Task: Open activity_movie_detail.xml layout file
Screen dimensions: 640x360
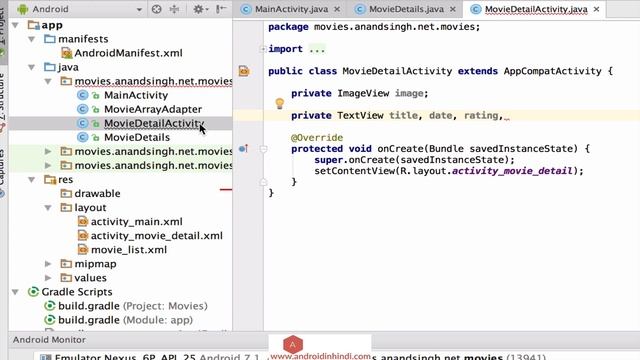Action: [x=156, y=236]
